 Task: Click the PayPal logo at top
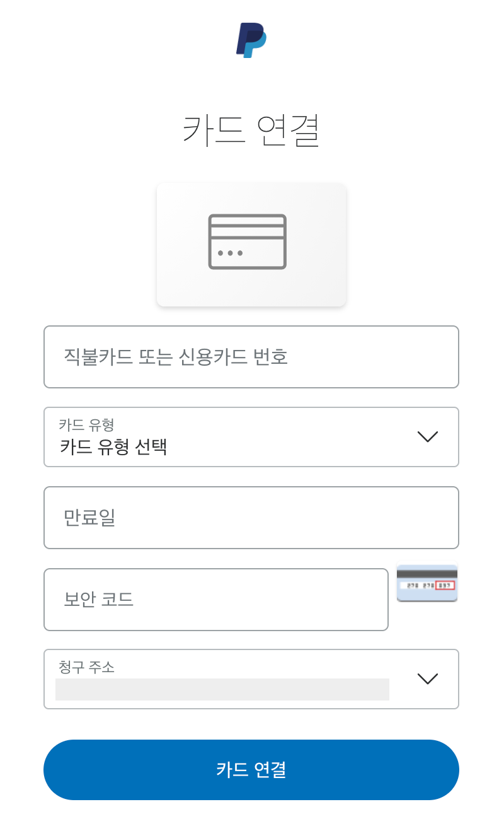251,40
